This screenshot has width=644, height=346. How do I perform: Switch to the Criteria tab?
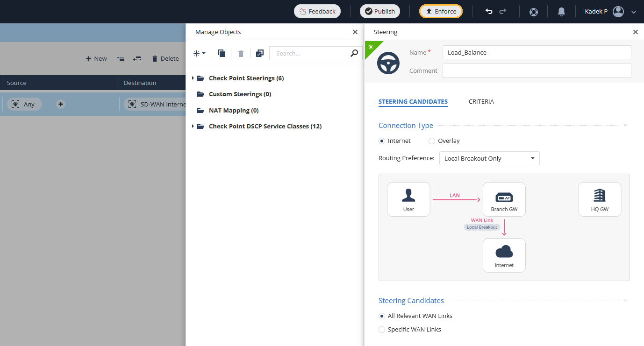[x=481, y=101]
